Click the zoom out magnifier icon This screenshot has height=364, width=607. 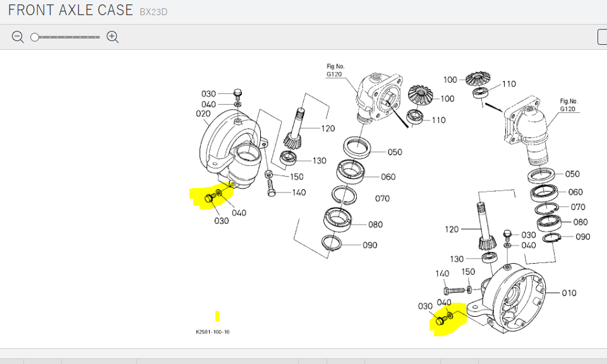click(x=18, y=37)
